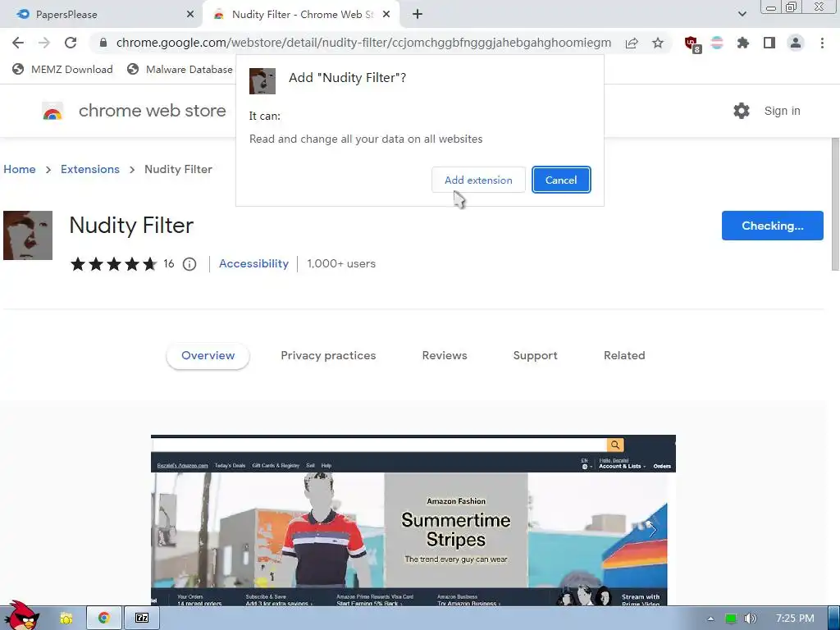Click the five-star rating
This screenshot has width=840, height=630.
pyautogui.click(x=113, y=263)
